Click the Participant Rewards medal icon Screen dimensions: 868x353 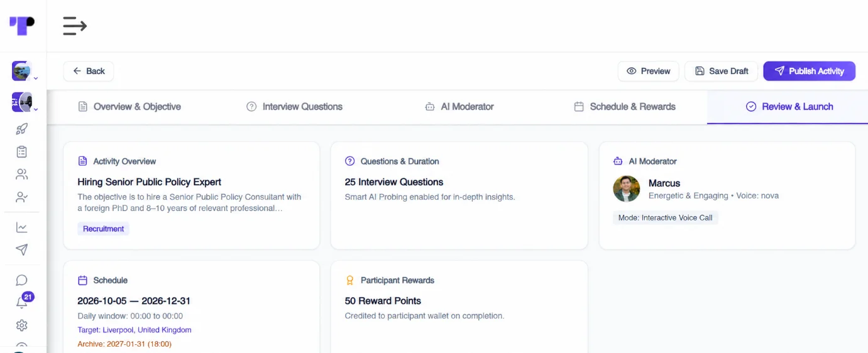pyautogui.click(x=350, y=280)
